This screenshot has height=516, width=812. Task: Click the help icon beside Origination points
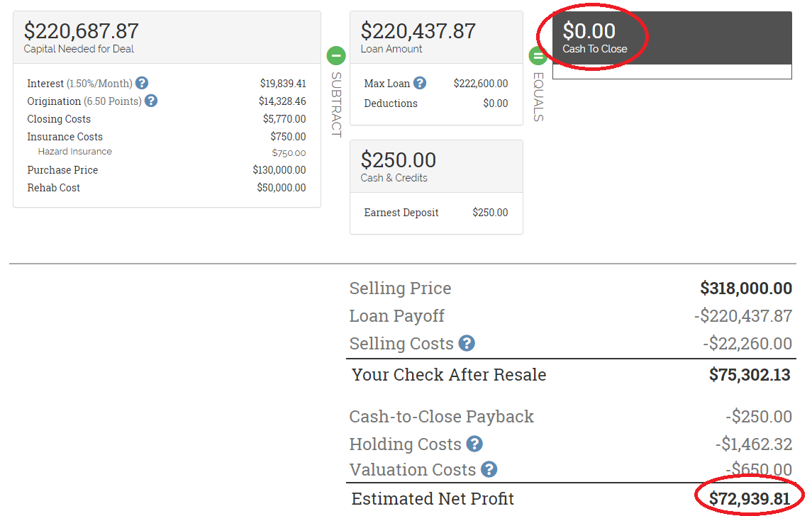[x=151, y=101]
